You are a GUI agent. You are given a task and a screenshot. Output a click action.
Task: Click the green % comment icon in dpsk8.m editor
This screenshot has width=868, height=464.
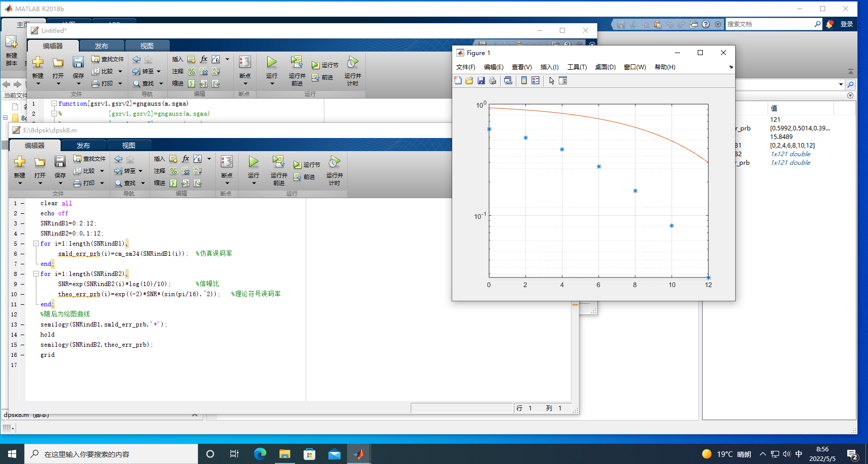click(173, 171)
